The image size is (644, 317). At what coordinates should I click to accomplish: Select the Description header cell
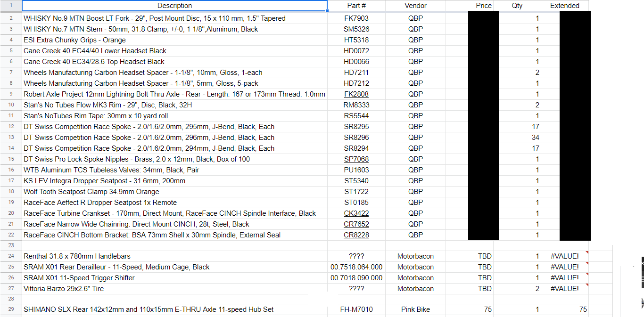(x=174, y=6)
